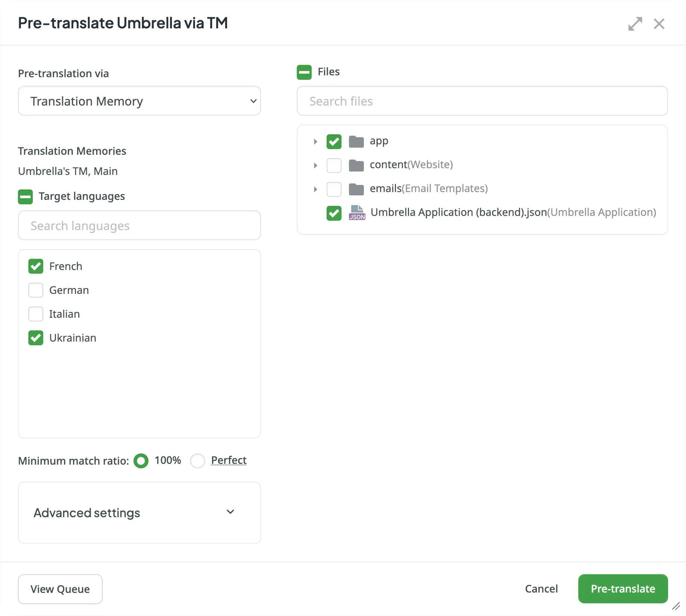The width and height of the screenshot is (686, 616).
Task: Click the emails folder icon
Action: 356,189
